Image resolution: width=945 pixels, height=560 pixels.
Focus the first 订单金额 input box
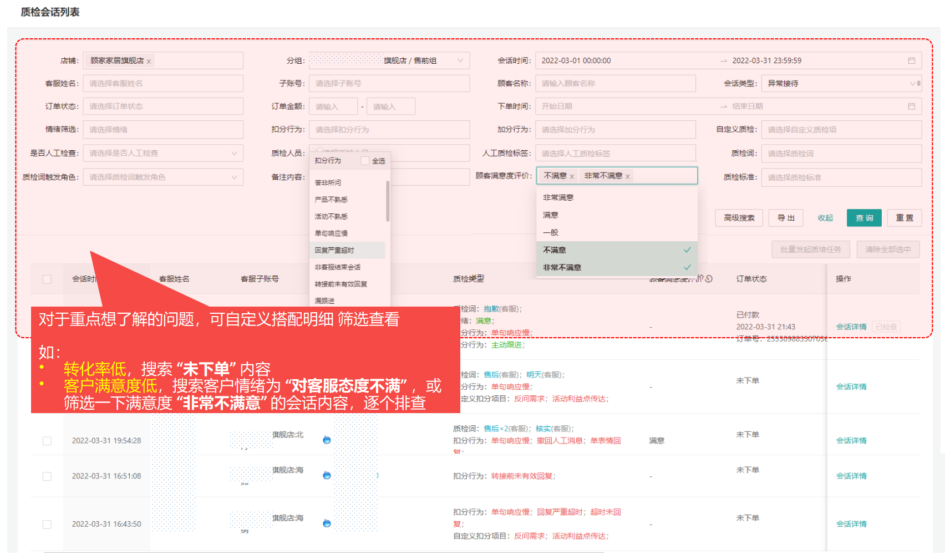333,106
